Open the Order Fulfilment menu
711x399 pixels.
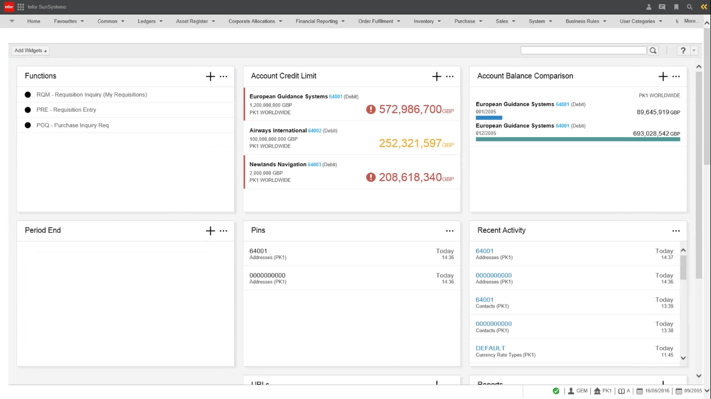[379, 21]
